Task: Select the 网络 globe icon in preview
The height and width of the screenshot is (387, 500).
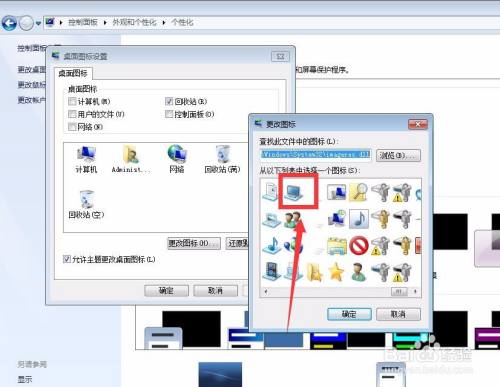Action: click(177, 160)
